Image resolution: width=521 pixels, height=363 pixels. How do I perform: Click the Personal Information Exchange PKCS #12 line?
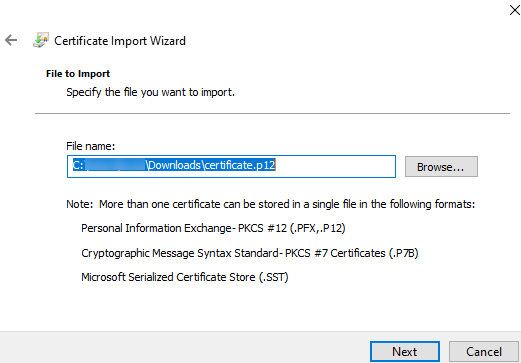213,228
